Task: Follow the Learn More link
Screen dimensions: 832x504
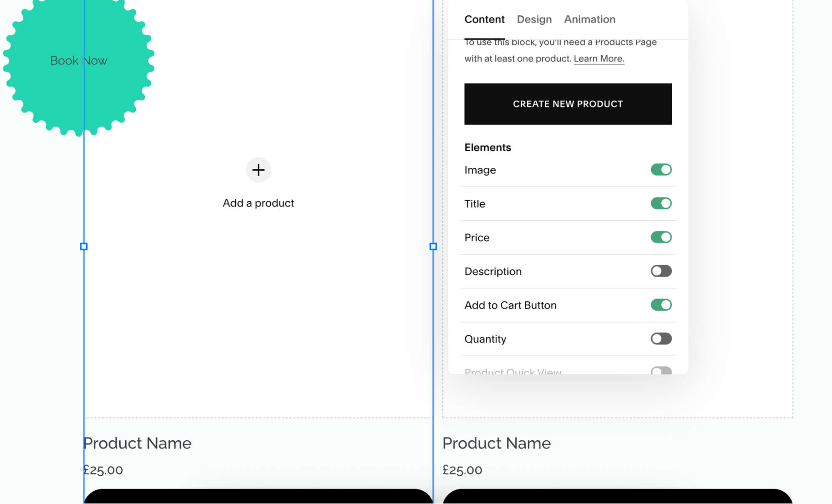Action: pyautogui.click(x=599, y=59)
